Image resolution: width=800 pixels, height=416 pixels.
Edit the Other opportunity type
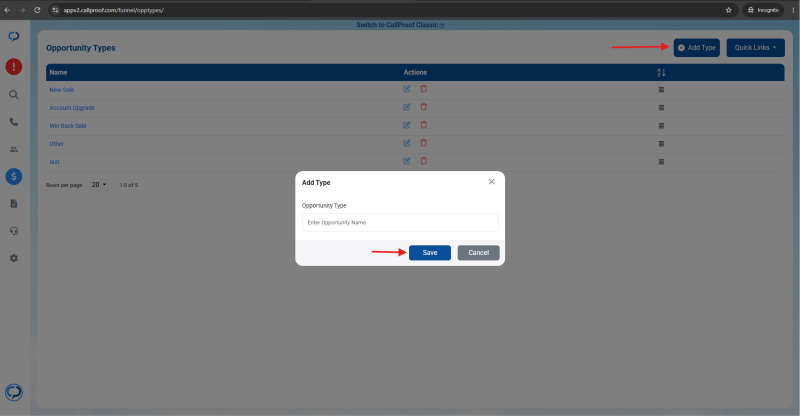pyautogui.click(x=407, y=143)
